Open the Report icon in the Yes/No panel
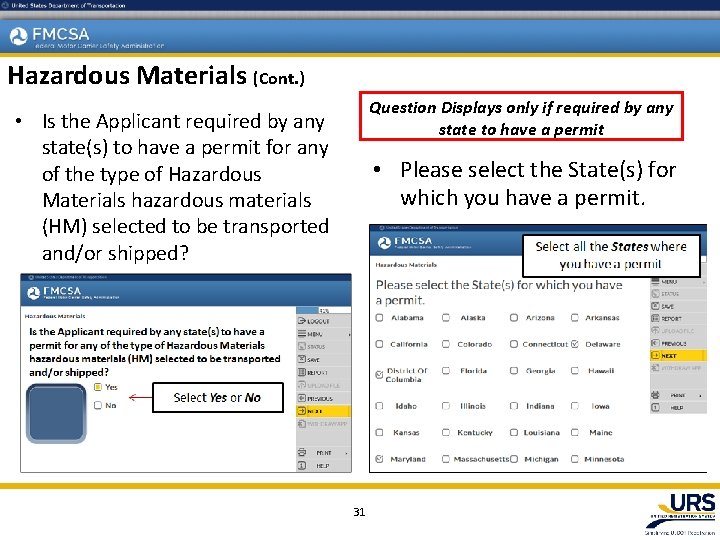The image size is (720, 540). point(302,372)
